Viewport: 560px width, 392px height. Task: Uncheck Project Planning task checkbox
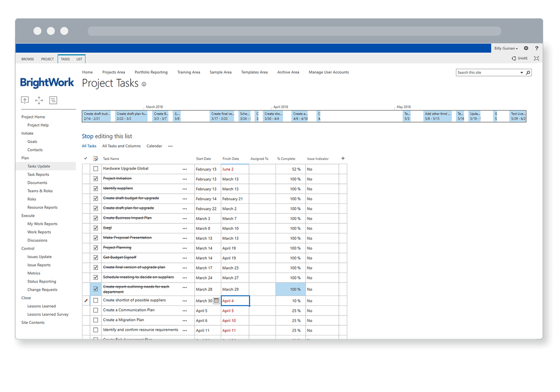click(96, 248)
